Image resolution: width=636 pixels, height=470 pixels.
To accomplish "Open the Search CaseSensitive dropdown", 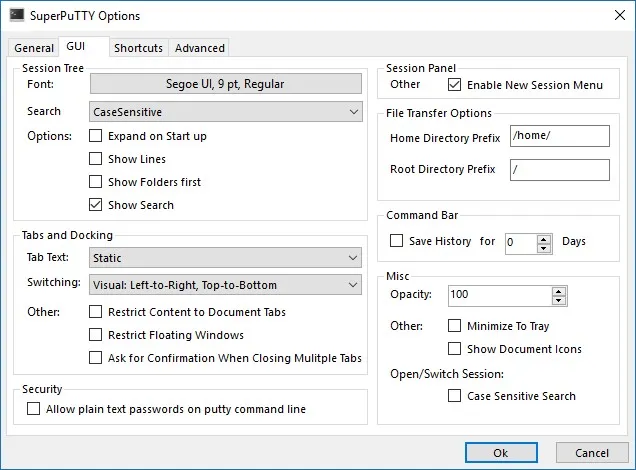I will tap(226, 112).
